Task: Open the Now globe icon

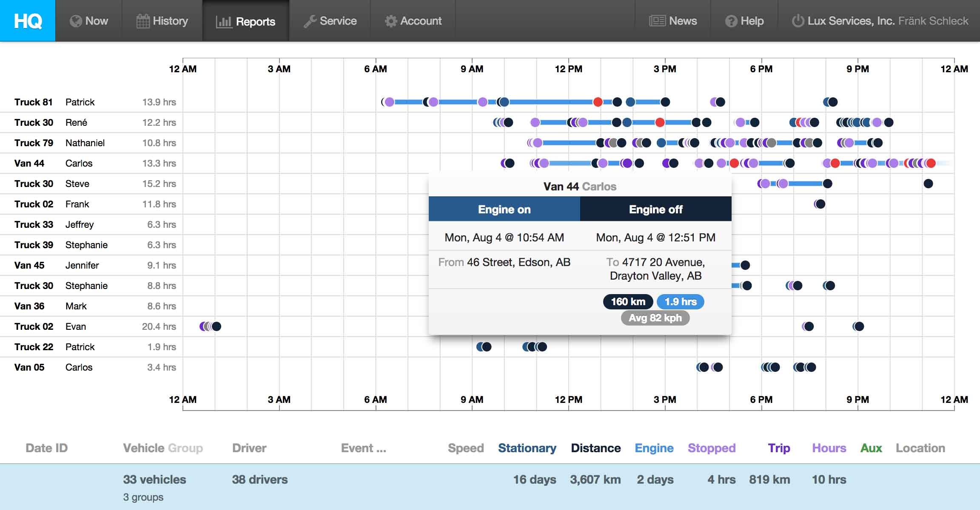Action: pyautogui.click(x=76, y=21)
